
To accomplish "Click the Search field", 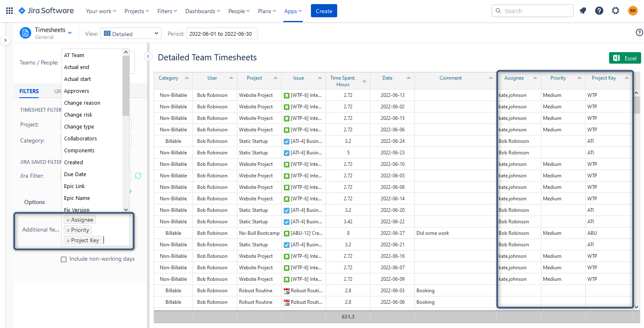I will [532, 11].
